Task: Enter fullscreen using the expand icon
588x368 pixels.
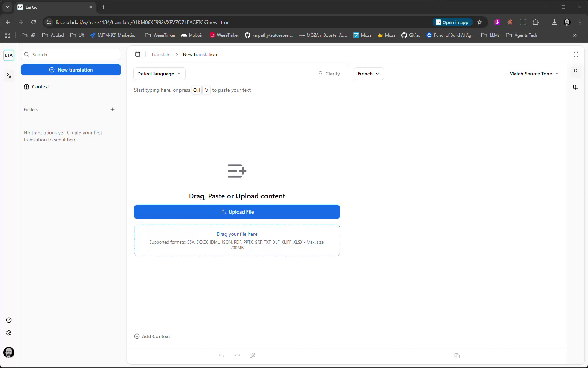Action: 576,54
